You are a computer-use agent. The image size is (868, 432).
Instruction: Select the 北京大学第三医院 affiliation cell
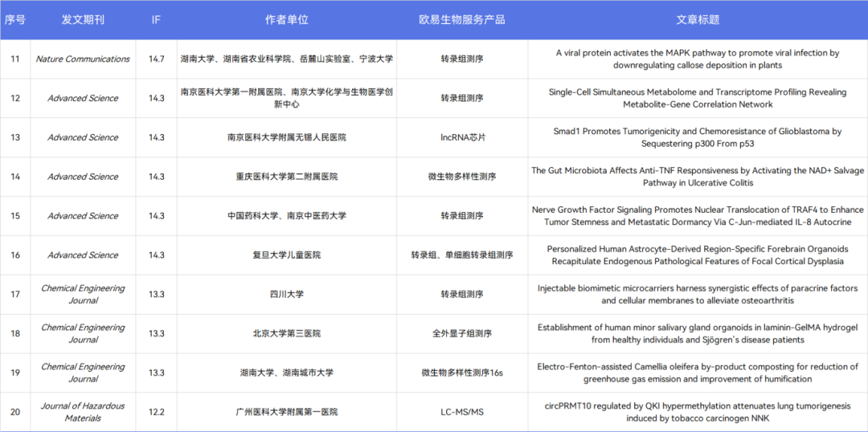(x=287, y=334)
